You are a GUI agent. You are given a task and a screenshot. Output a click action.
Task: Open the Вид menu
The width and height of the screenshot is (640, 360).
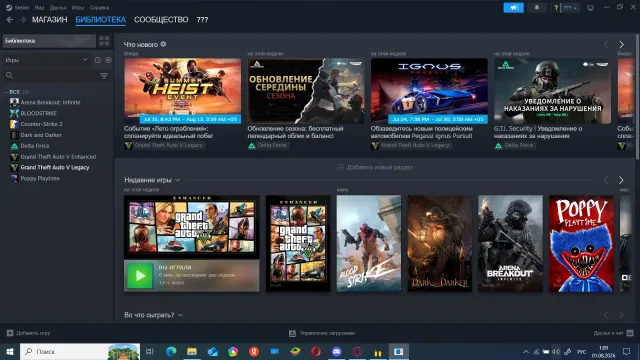[39, 8]
